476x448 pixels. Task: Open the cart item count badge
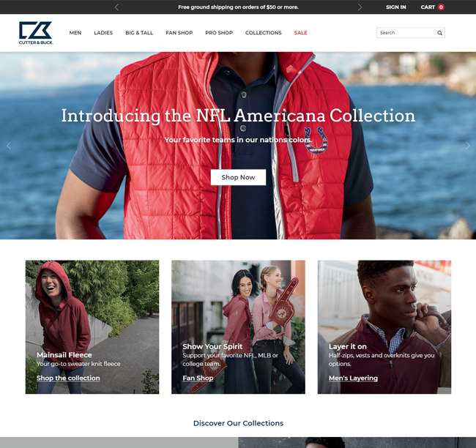pyautogui.click(x=441, y=7)
